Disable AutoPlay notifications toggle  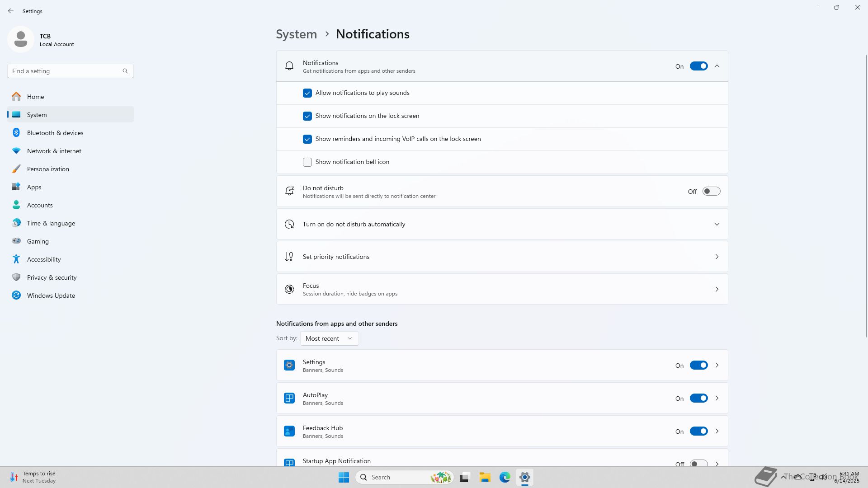[698, 398]
